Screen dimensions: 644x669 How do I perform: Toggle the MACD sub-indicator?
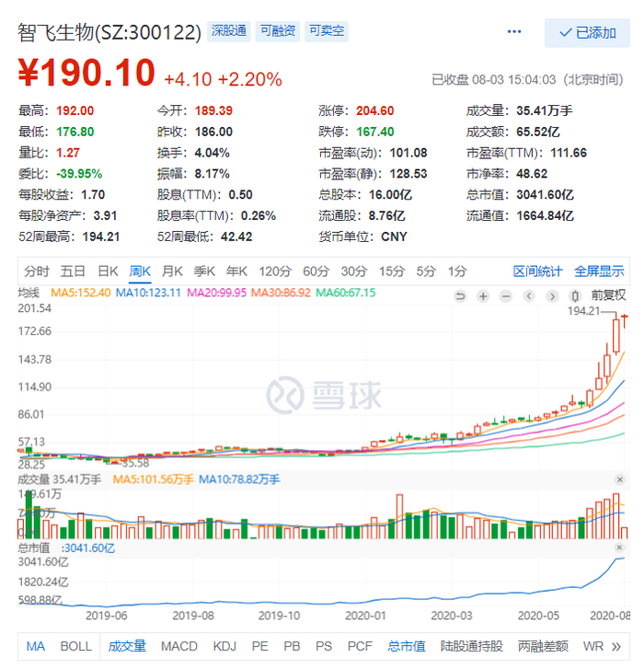tap(179, 646)
